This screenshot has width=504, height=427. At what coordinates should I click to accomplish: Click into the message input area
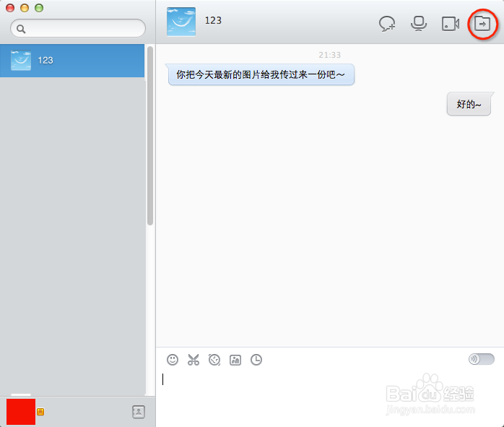(329, 397)
